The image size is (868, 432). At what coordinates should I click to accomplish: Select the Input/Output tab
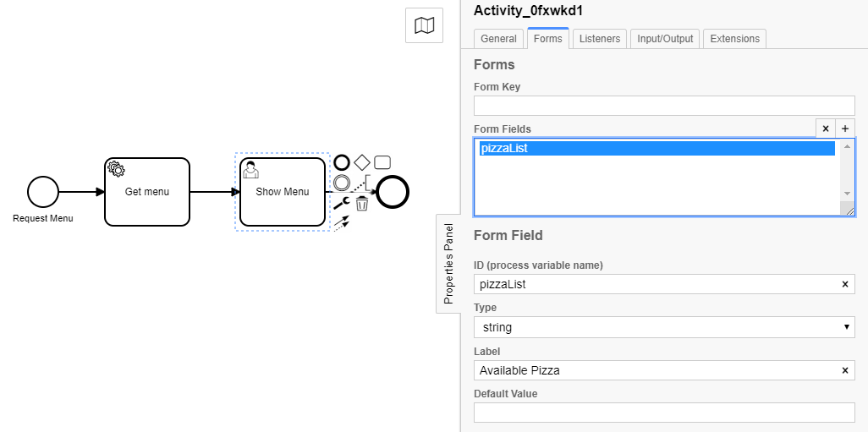tap(665, 39)
